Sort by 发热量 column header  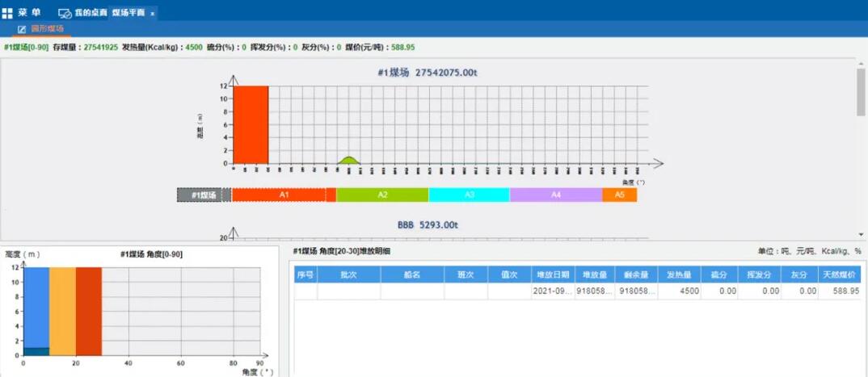tap(677, 274)
